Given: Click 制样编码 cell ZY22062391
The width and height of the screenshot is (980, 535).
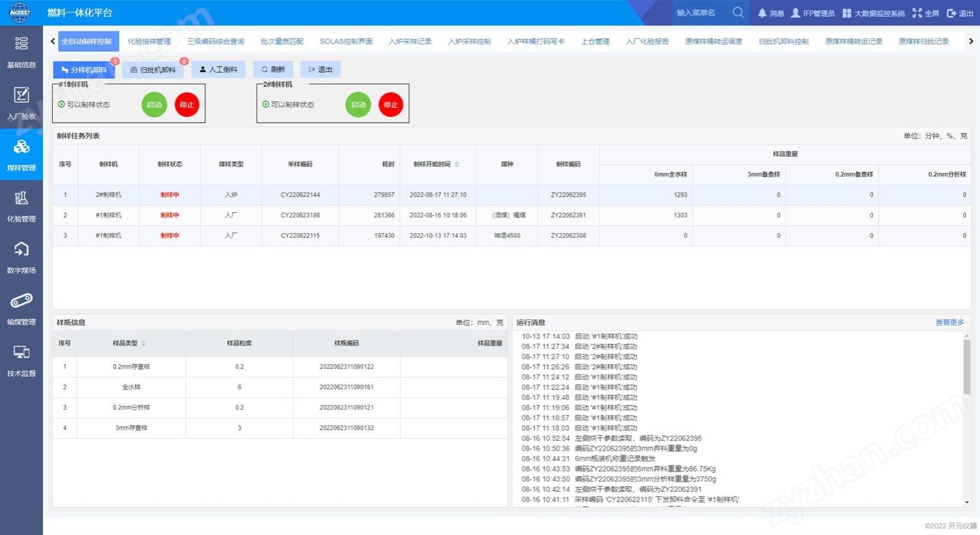Looking at the screenshot, I should coord(568,215).
